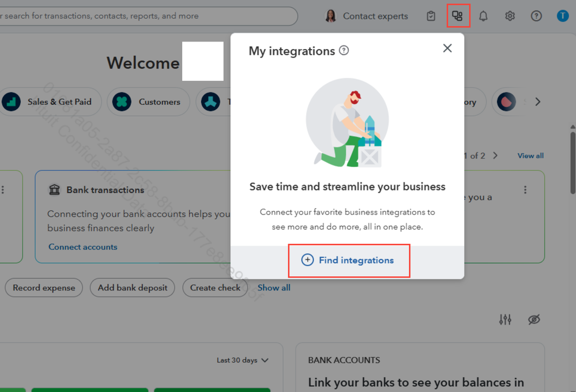Open the customize widgets sliders icon
This screenshot has width=576, height=392.
pyautogui.click(x=505, y=319)
